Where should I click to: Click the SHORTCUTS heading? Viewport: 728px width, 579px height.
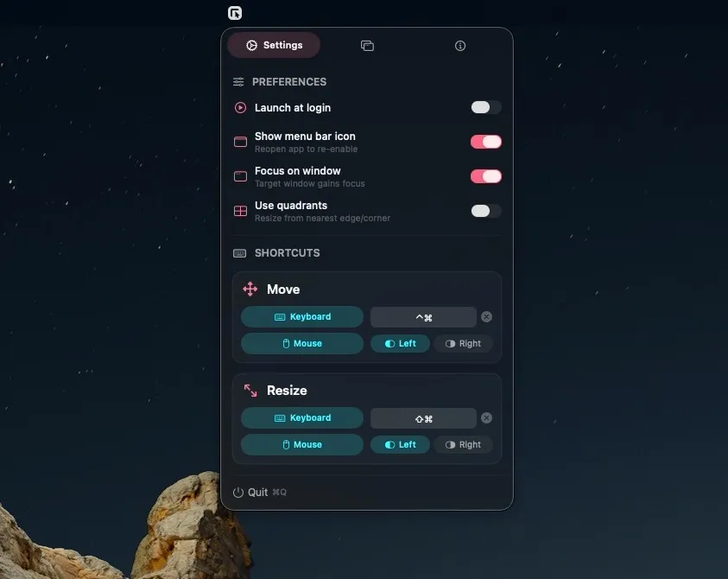click(x=287, y=253)
